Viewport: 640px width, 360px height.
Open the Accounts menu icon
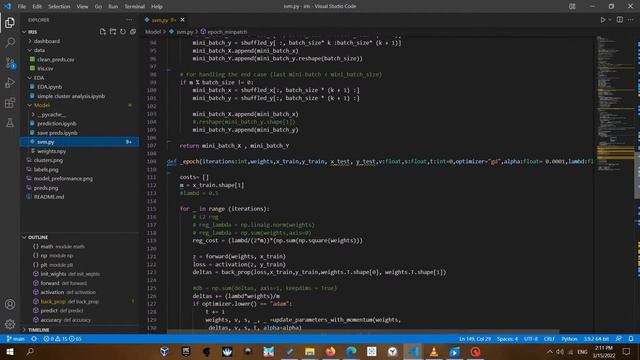(x=10, y=304)
